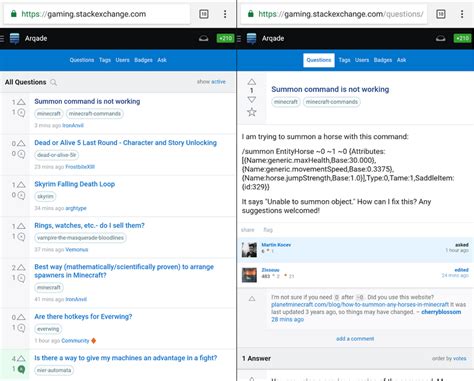474x381 pixels.
Task: Select Ask on the right page
Action: 401,60
